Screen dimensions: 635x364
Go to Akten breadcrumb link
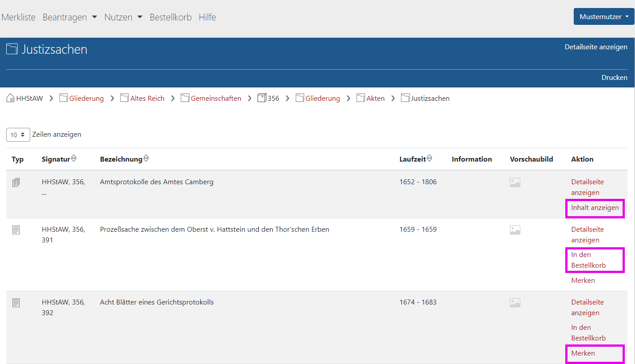[376, 98]
